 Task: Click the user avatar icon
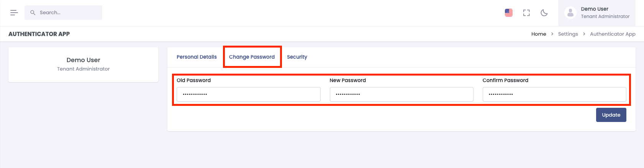point(570,13)
